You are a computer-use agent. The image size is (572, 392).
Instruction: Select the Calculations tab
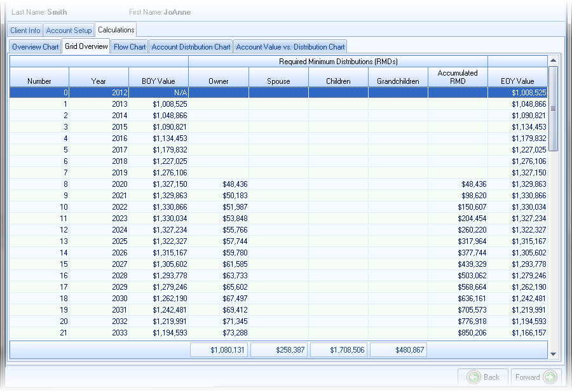tap(116, 30)
